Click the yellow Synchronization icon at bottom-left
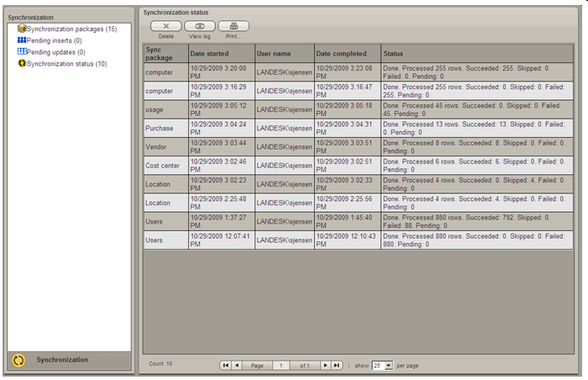 coord(18,360)
